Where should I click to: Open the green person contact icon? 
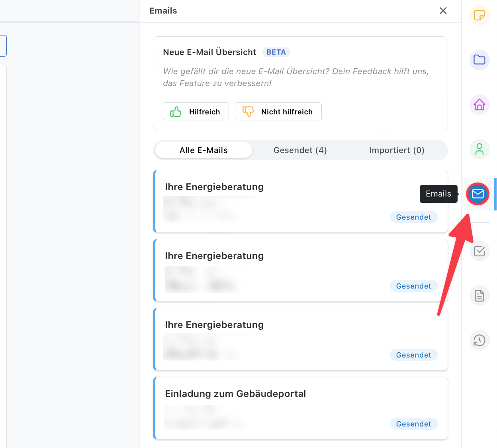[x=479, y=149]
